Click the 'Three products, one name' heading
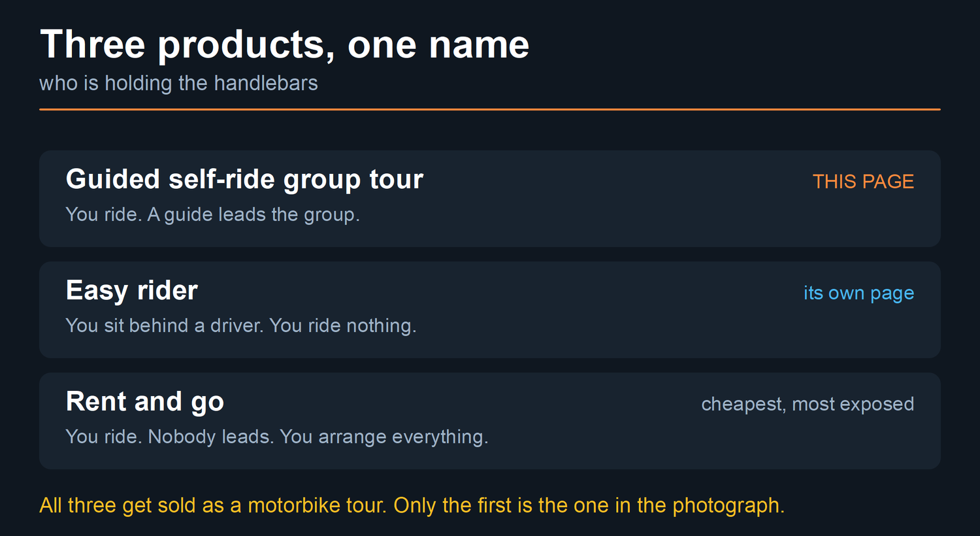The image size is (980, 536). click(284, 45)
